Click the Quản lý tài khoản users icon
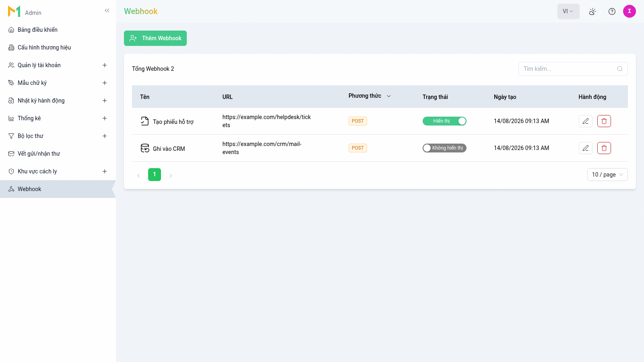The width and height of the screenshot is (644, 362). pyautogui.click(x=11, y=65)
